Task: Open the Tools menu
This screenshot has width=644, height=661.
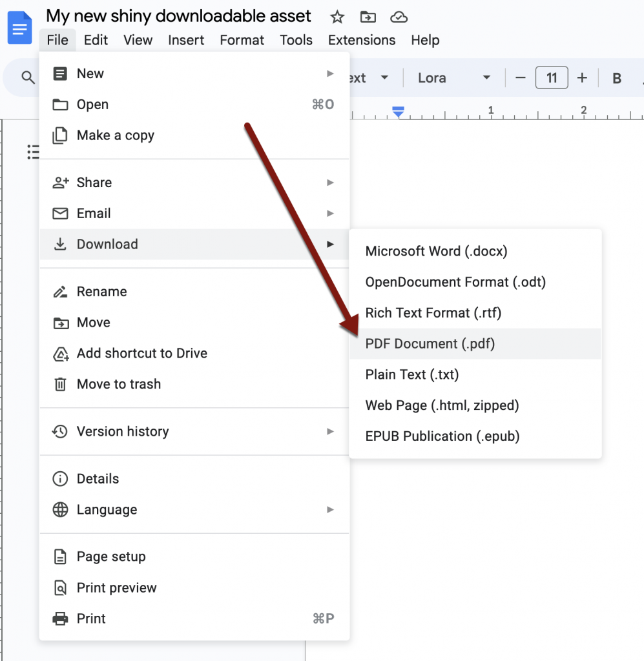Action: tap(296, 40)
